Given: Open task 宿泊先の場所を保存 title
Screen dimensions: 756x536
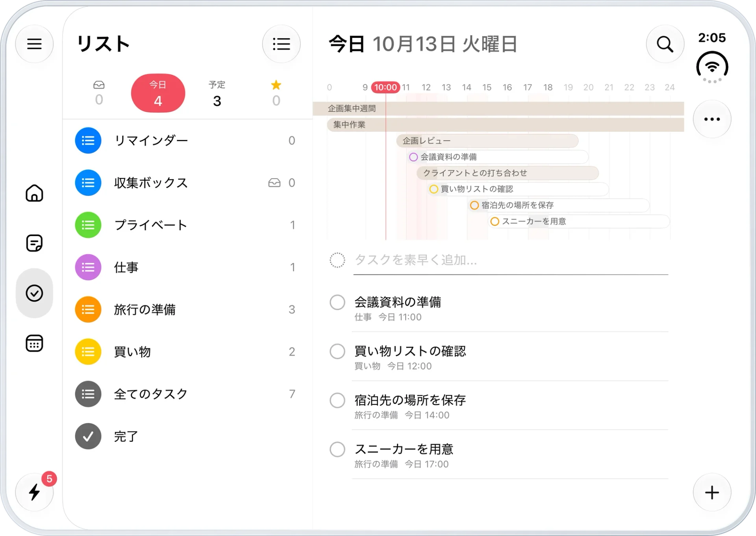Looking at the screenshot, I should tap(410, 400).
